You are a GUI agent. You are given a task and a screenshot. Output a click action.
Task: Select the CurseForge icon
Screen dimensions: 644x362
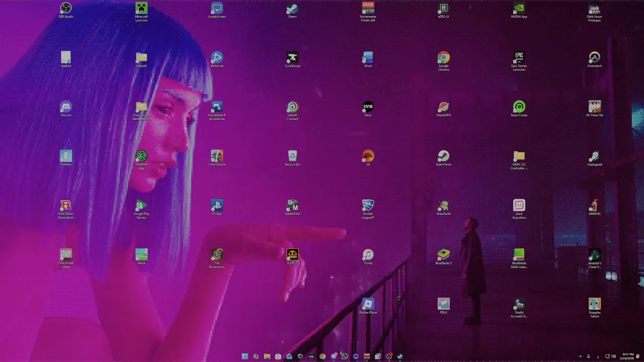click(x=292, y=60)
